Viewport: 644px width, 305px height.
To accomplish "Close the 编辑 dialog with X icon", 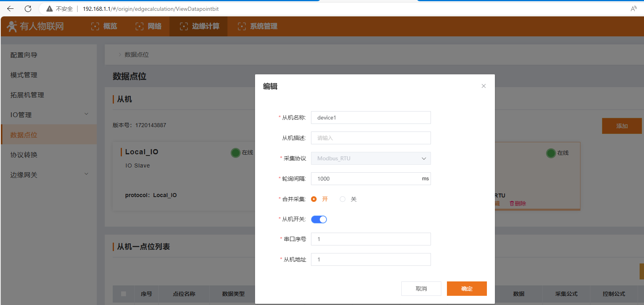I will tap(484, 86).
